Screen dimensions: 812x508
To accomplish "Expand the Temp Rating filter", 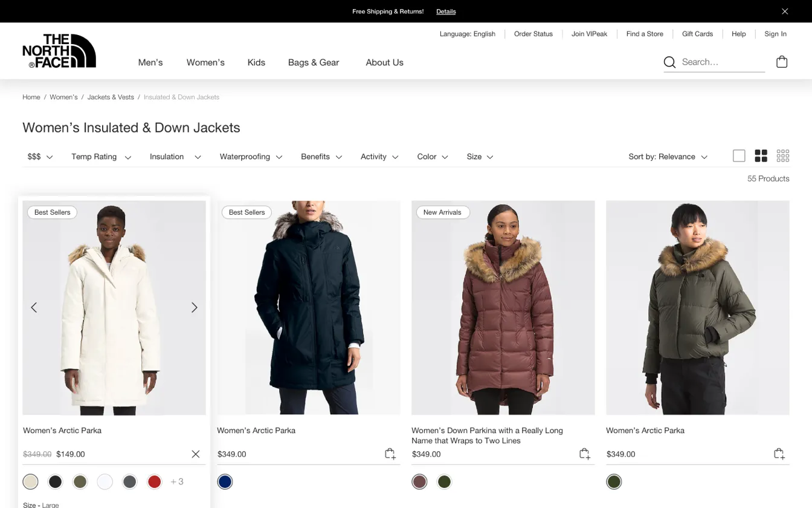I will point(101,157).
